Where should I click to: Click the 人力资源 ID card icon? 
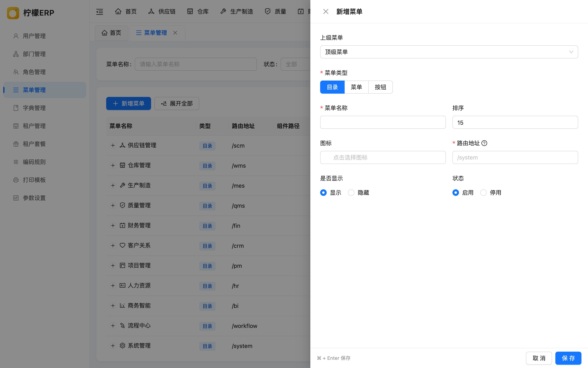(122, 285)
